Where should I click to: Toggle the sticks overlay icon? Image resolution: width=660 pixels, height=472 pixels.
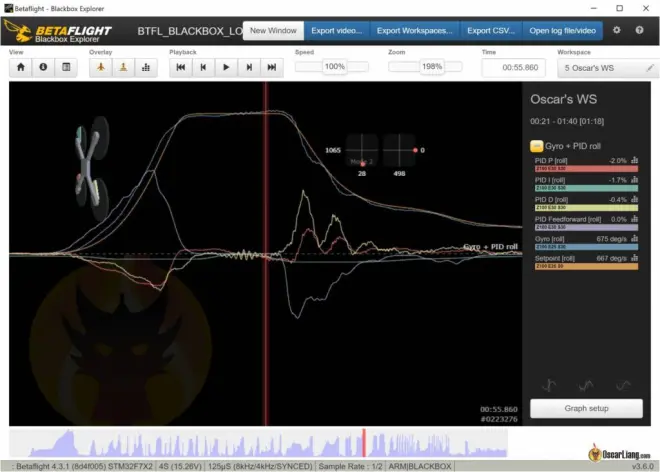123,67
